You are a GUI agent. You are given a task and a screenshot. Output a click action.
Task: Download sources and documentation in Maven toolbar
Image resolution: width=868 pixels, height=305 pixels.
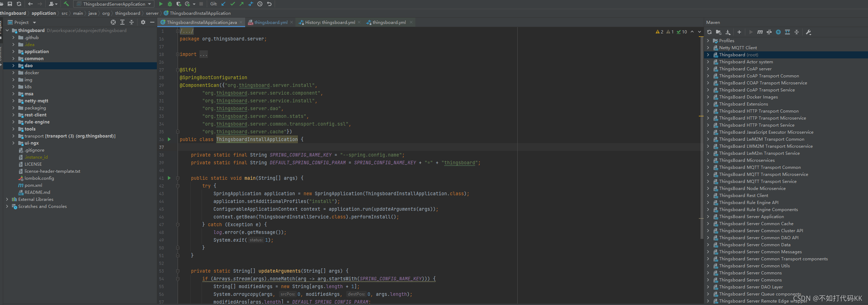click(x=728, y=32)
